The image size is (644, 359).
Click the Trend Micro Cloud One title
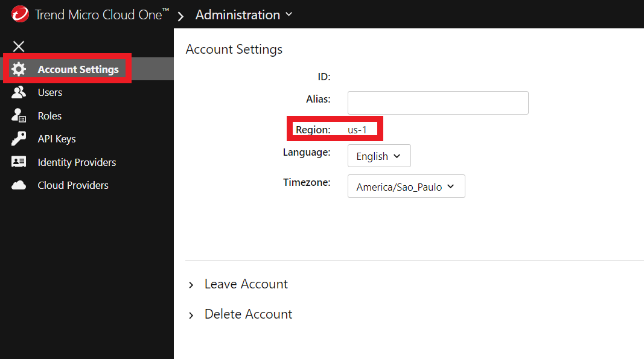tap(102, 15)
